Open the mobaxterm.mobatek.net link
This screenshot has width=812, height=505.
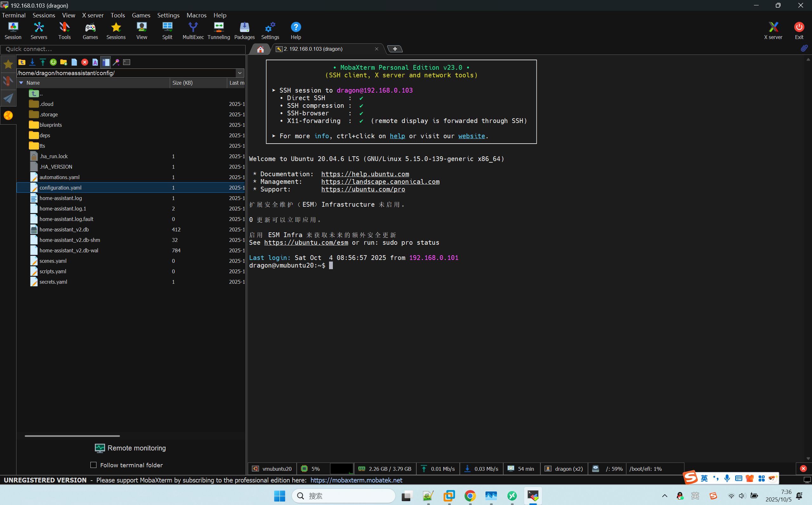pos(356,480)
